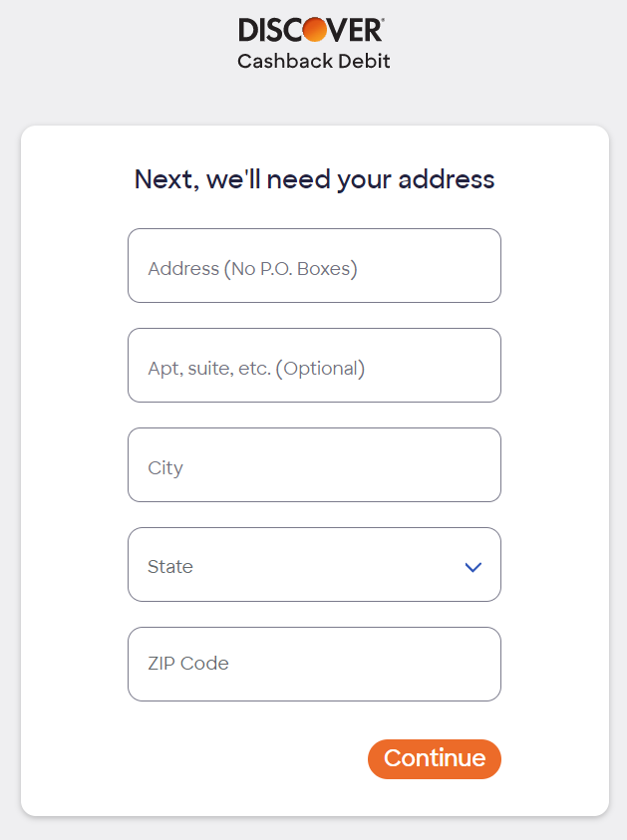This screenshot has width=627, height=840.
Task: Click the 'ZIP Code' placeholder text
Action: [188, 664]
